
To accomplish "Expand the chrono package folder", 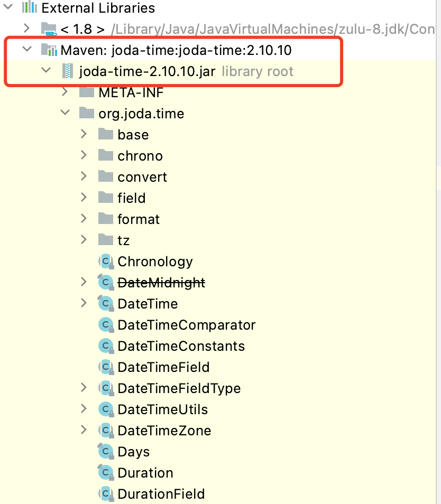I will (x=84, y=155).
